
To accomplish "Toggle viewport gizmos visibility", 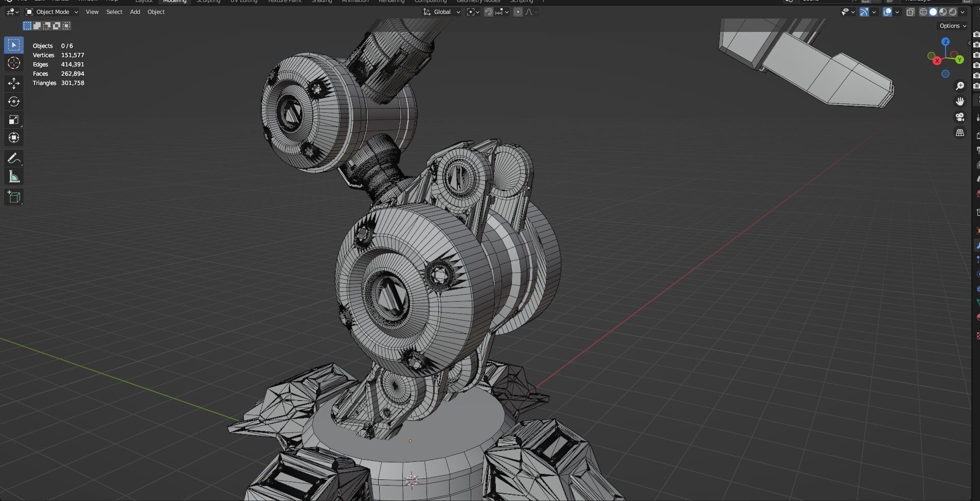I will click(x=864, y=12).
